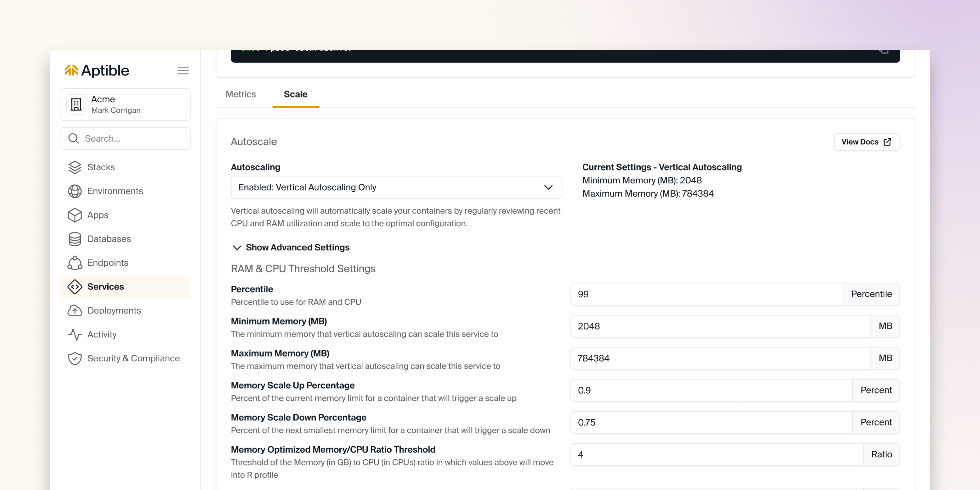Click the Stacks layers icon

(x=75, y=167)
